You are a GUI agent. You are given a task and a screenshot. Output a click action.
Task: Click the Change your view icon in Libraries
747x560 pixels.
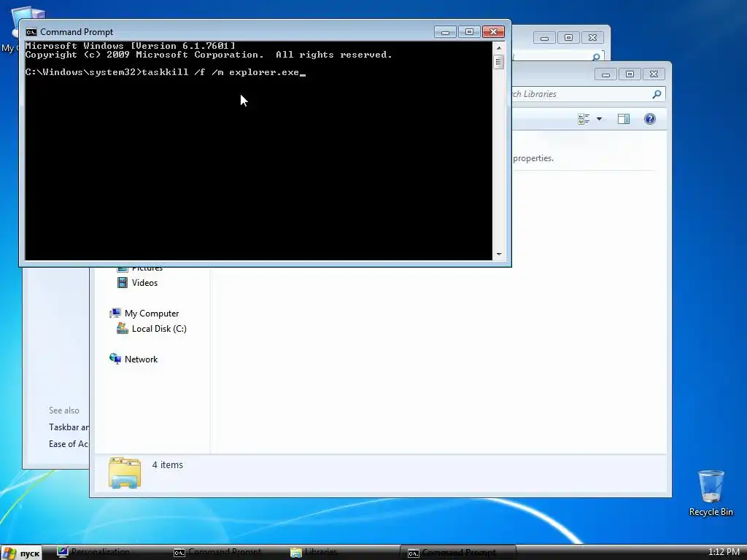click(584, 119)
